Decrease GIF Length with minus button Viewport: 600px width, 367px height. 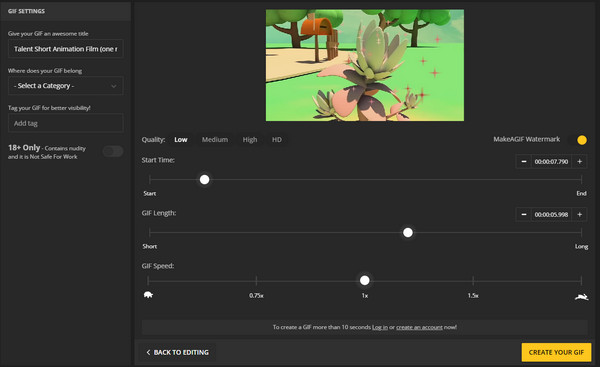[524, 214]
